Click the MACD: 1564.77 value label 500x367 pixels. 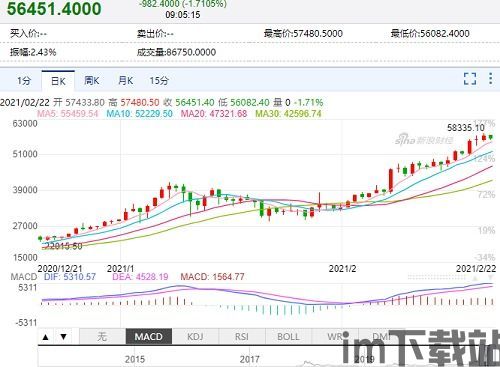[x=212, y=277]
